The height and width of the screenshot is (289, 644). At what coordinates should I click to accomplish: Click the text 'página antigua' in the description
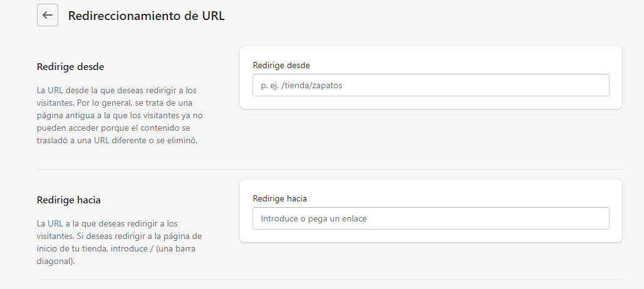pos(64,116)
